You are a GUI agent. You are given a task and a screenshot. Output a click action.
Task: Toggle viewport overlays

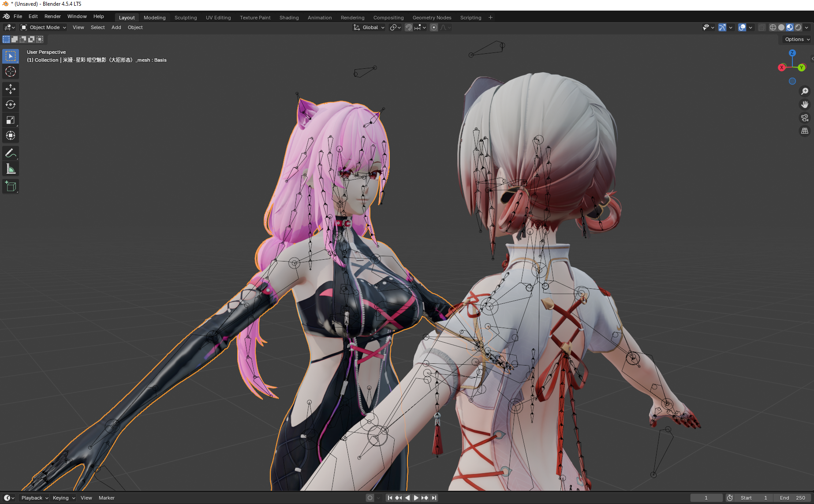point(742,27)
